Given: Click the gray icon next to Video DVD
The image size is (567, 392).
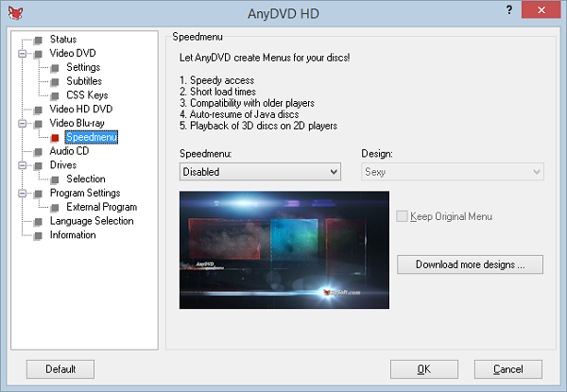Looking at the screenshot, I should pyautogui.click(x=38, y=54).
